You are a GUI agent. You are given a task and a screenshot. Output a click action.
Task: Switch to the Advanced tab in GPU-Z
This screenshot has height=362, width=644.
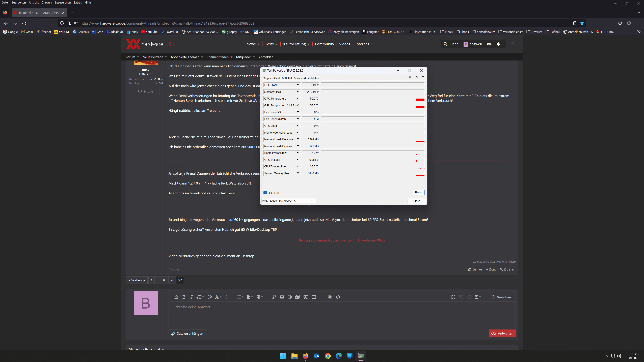(300, 78)
